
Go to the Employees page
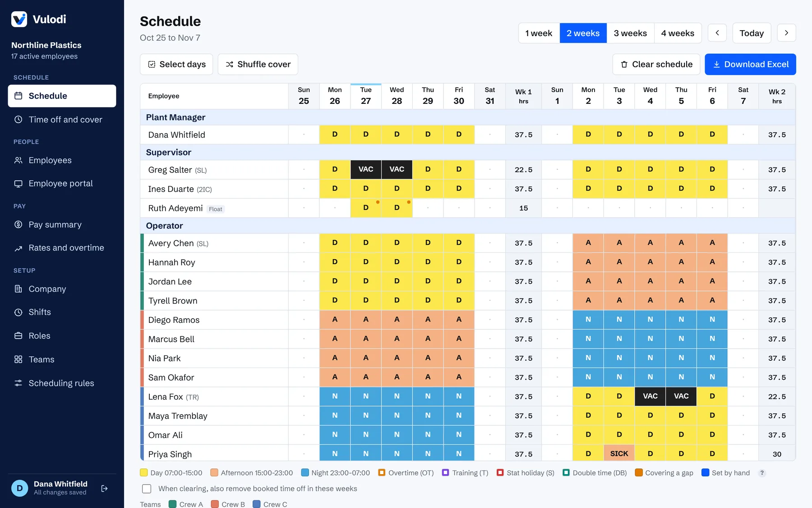click(62, 160)
